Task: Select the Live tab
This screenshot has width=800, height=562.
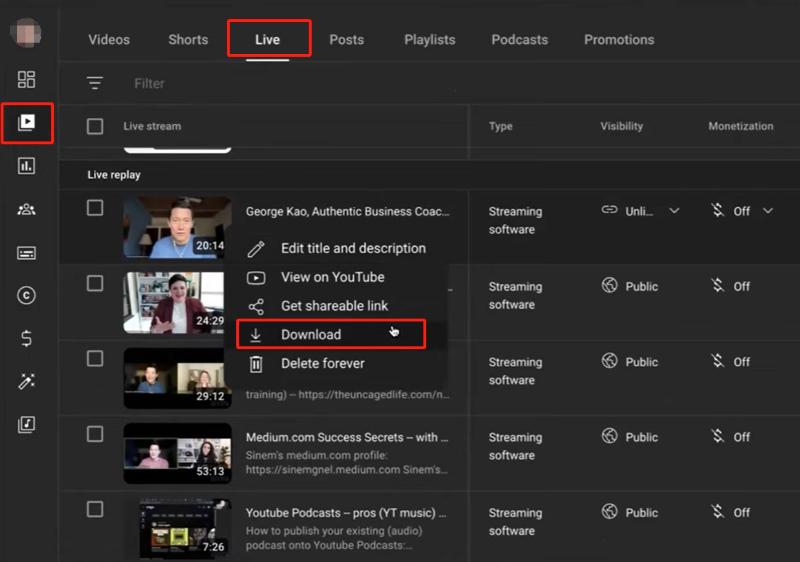Action: click(x=268, y=39)
